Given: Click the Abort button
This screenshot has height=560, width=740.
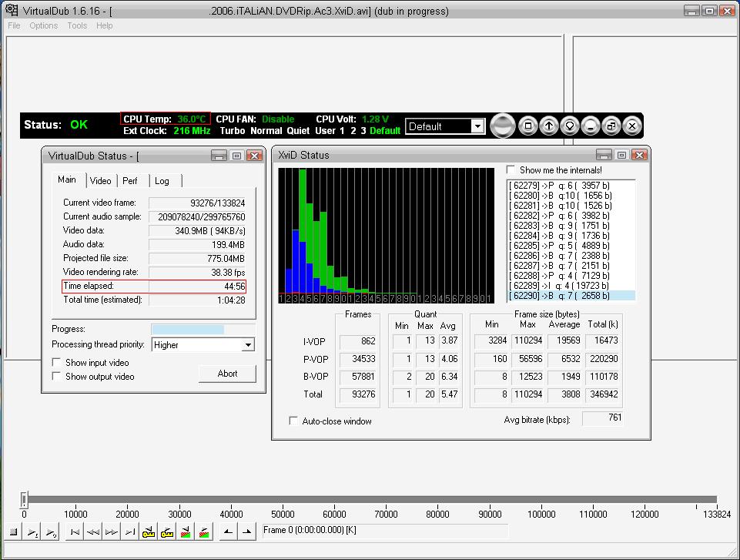Looking at the screenshot, I should pyautogui.click(x=227, y=374).
